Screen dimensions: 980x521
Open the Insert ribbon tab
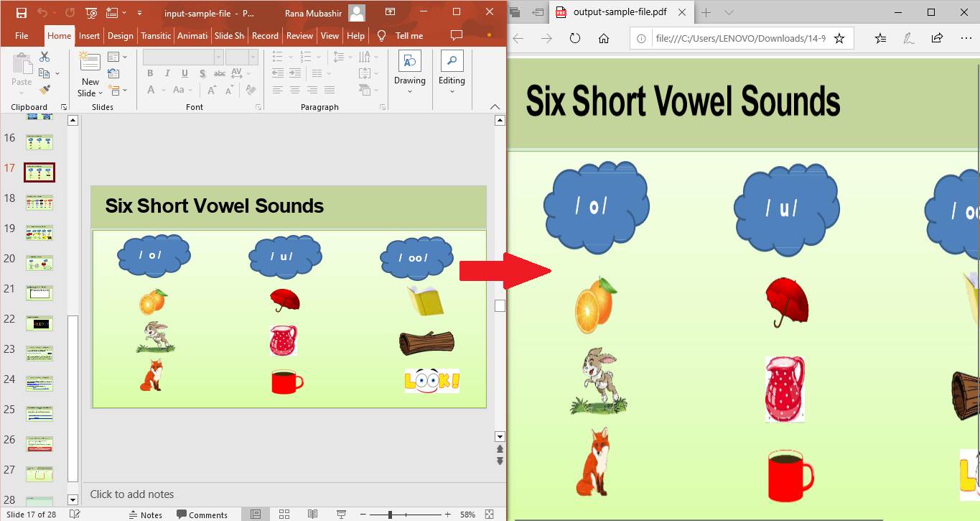coord(89,35)
